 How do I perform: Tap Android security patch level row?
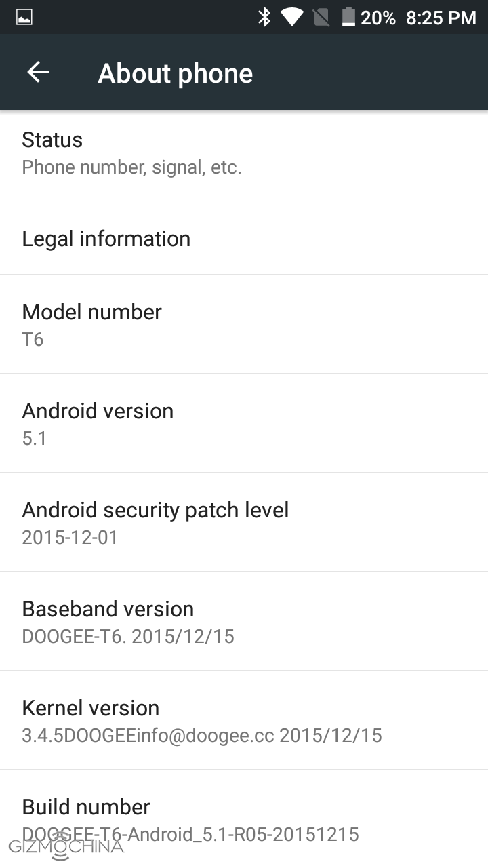[x=244, y=522]
